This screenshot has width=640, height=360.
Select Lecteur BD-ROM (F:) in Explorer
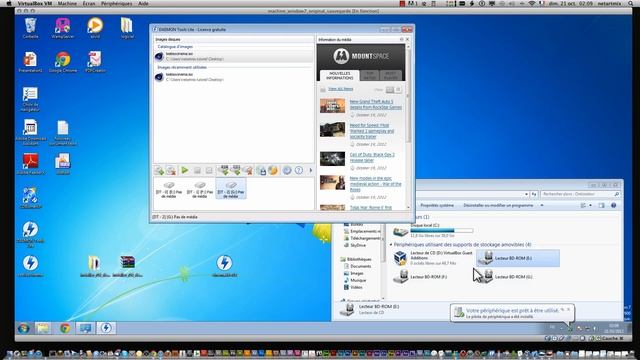[420, 277]
